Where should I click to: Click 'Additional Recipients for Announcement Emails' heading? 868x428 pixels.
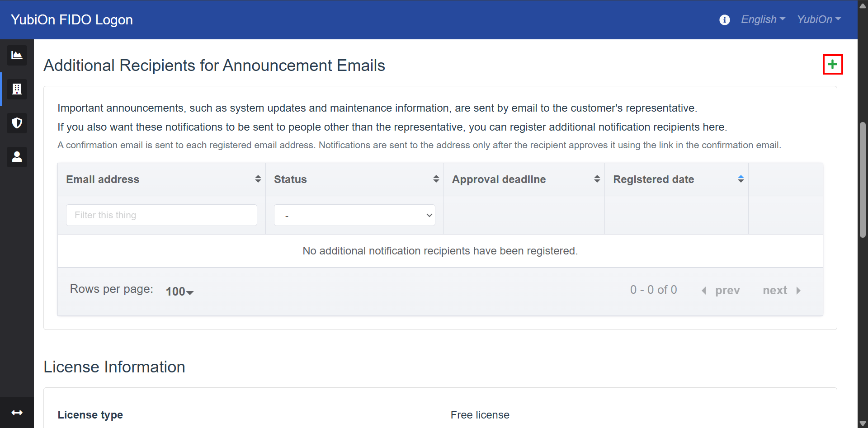tap(214, 66)
